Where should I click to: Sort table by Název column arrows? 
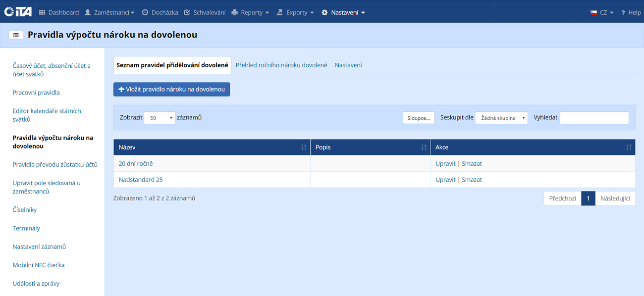[304, 148]
